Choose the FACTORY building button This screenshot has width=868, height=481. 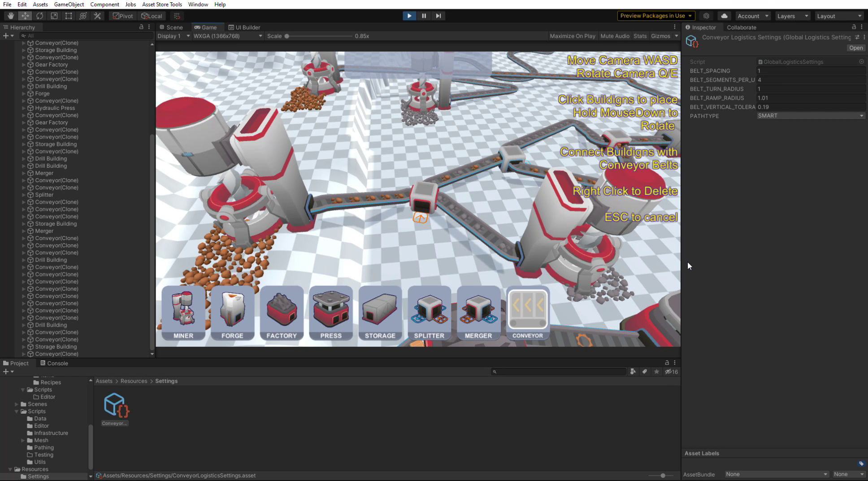(282, 313)
